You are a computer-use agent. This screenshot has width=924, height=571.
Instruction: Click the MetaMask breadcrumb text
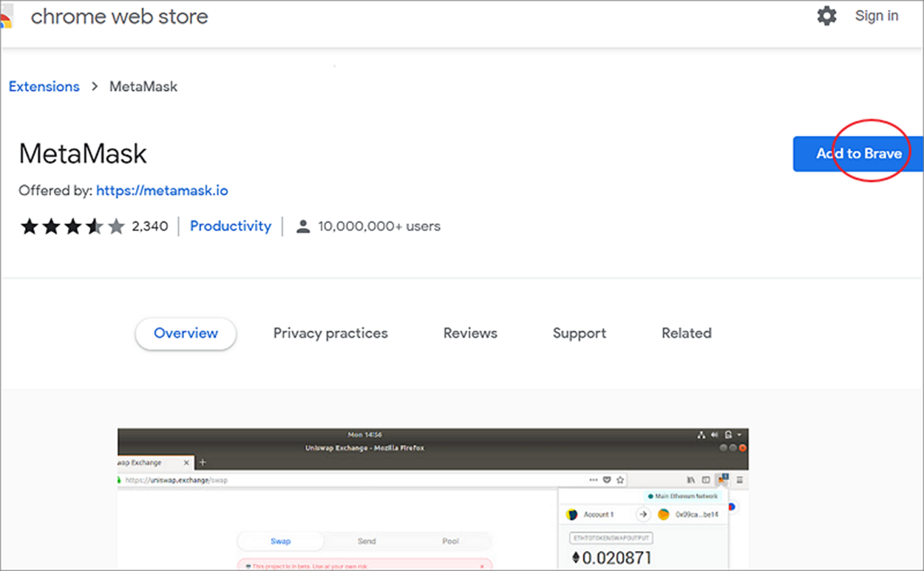[x=143, y=86]
